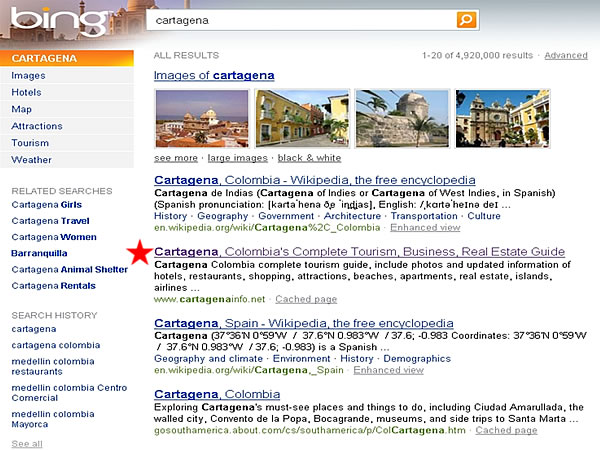Viewport: 600px width, 450px height.
Task: Open the third thumbnail showing stone fortress
Action: tap(401, 119)
